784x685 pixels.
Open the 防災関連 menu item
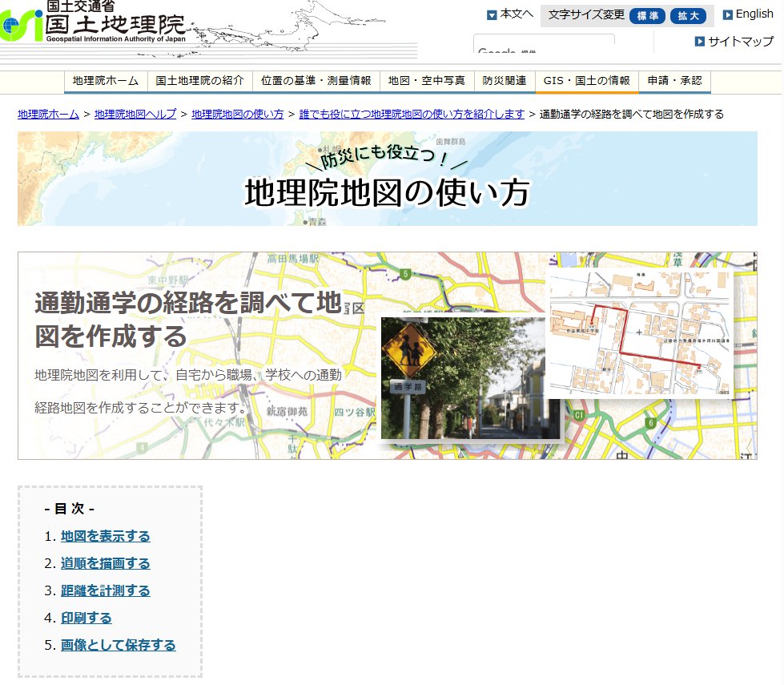(x=504, y=81)
